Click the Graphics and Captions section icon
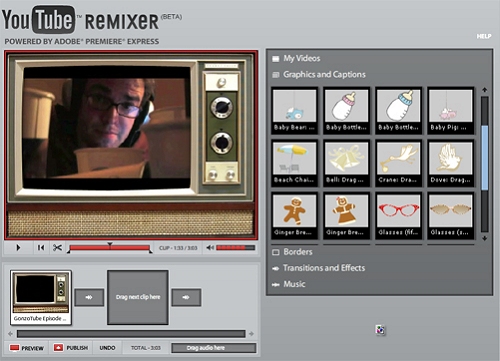Screen dimensions: 500x361 coord(276,75)
